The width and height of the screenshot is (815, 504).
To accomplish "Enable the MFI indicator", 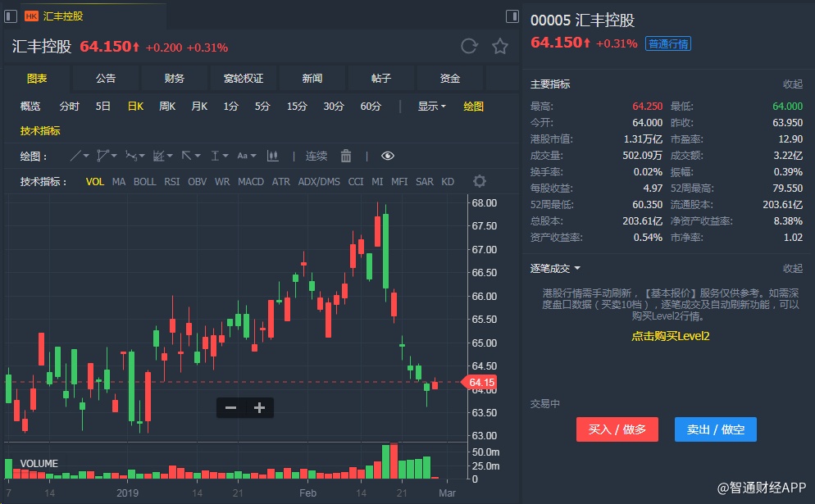I will click(x=399, y=182).
